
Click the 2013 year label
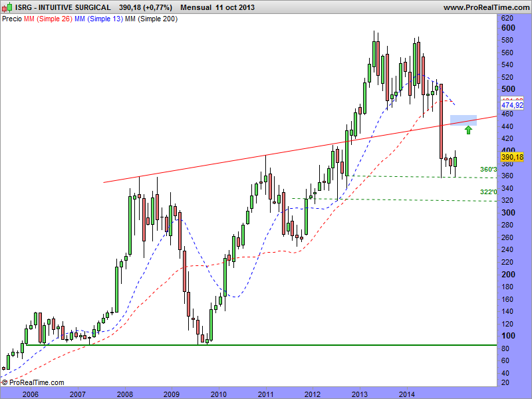point(360,394)
